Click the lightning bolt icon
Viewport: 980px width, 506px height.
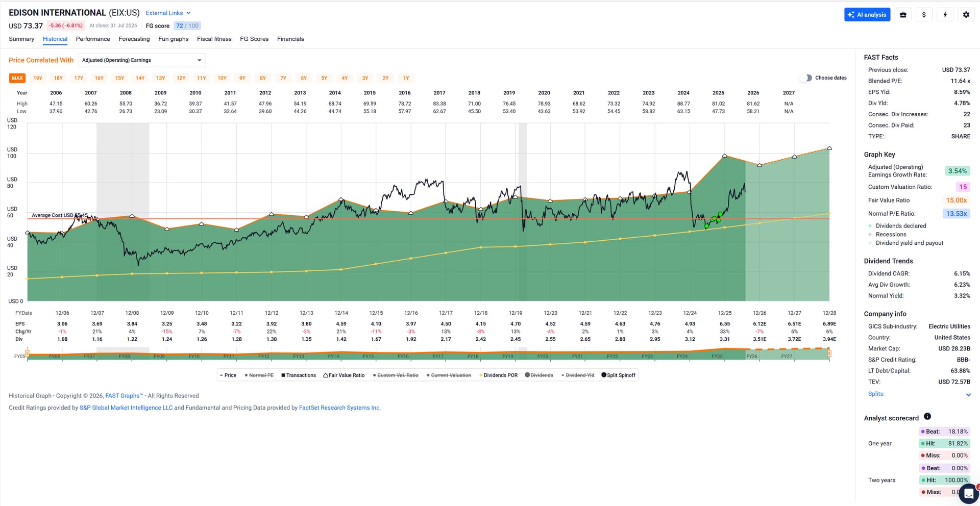tap(945, 15)
